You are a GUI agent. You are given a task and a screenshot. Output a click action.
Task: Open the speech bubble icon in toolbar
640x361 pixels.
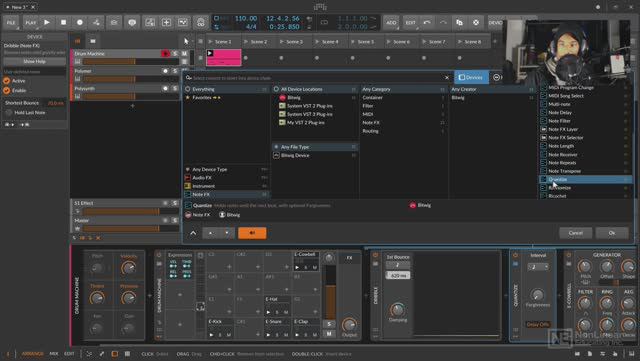pyautogui.click(x=132, y=22)
